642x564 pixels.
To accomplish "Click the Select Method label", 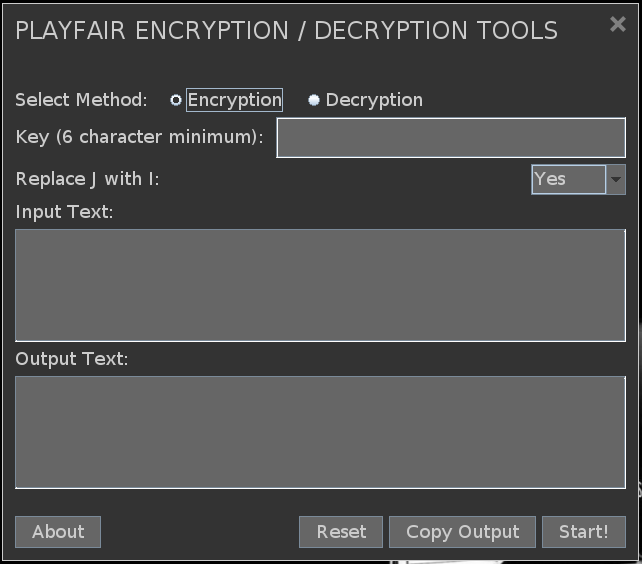I will pos(81,100).
